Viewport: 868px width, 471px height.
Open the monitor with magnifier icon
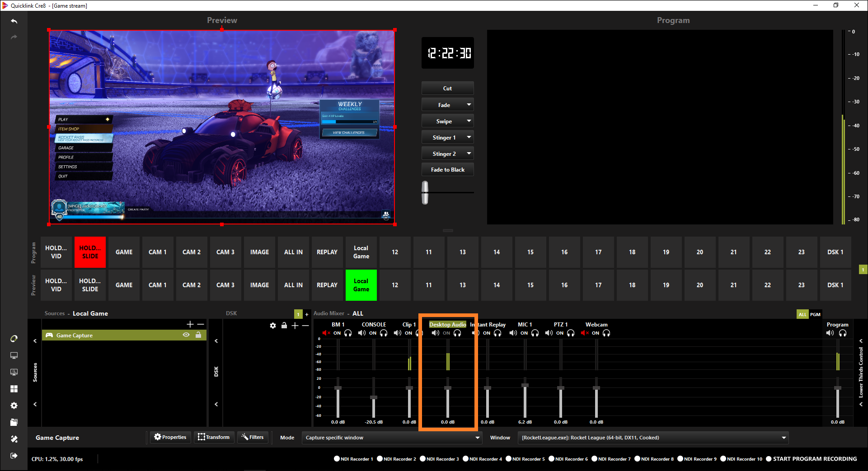click(14, 372)
